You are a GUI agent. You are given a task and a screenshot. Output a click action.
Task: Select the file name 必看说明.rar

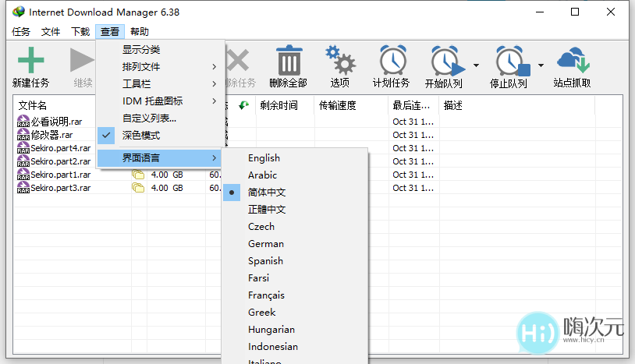point(57,122)
